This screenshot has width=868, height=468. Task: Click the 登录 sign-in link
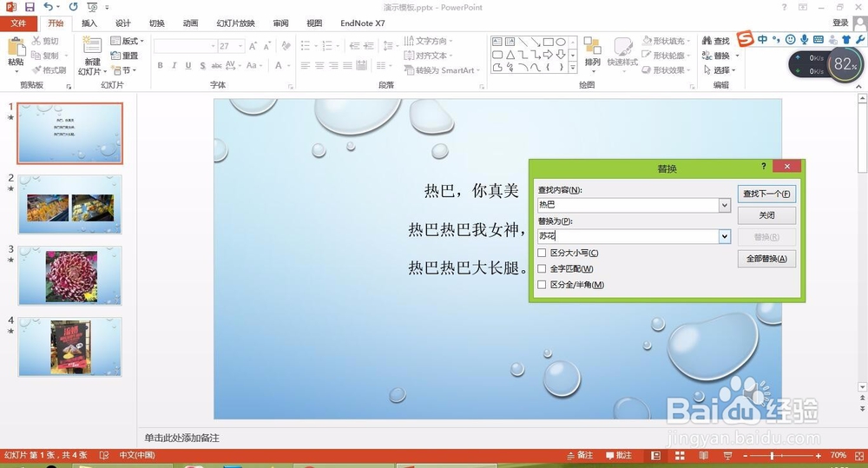coord(840,23)
